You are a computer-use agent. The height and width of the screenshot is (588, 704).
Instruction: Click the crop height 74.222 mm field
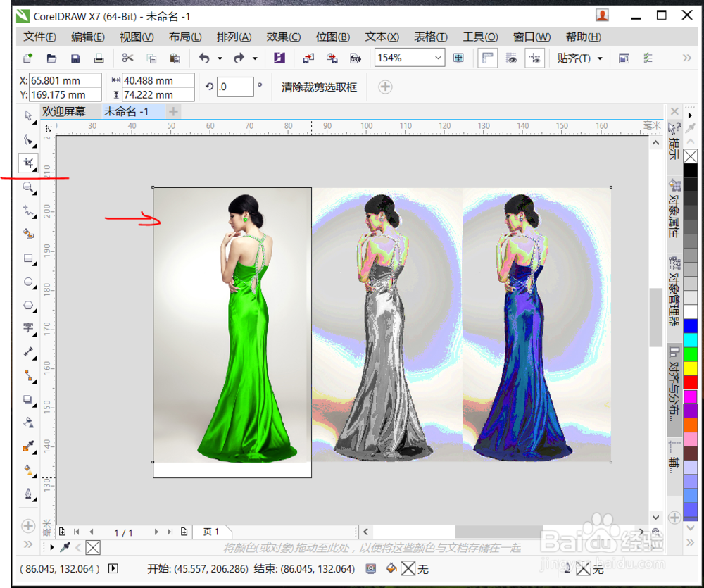tap(158, 95)
